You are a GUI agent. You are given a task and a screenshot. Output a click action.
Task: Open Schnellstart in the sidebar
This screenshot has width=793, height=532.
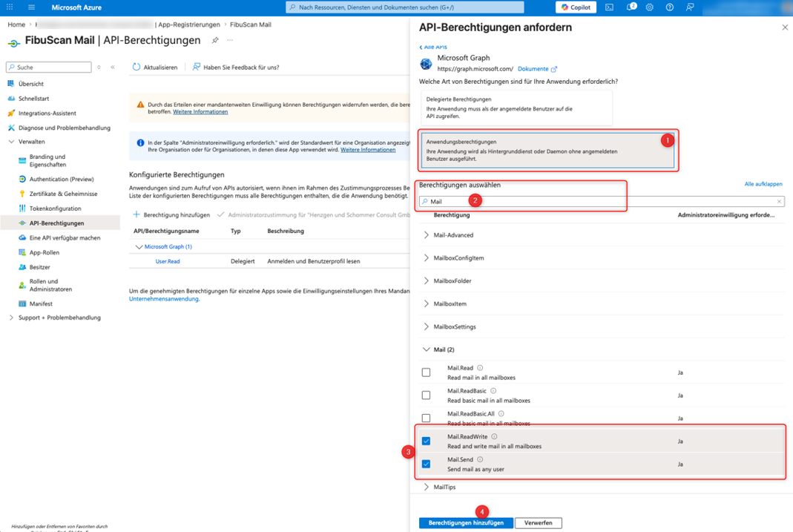[33, 99]
